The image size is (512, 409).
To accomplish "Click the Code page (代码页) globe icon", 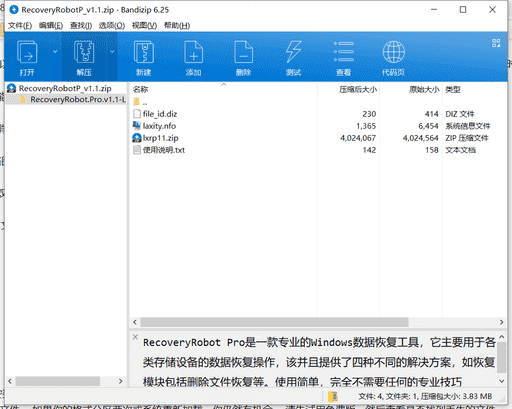I will pos(393,52).
